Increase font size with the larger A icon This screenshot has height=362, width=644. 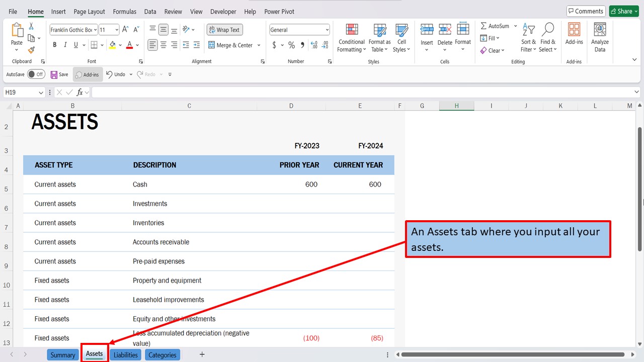126,30
